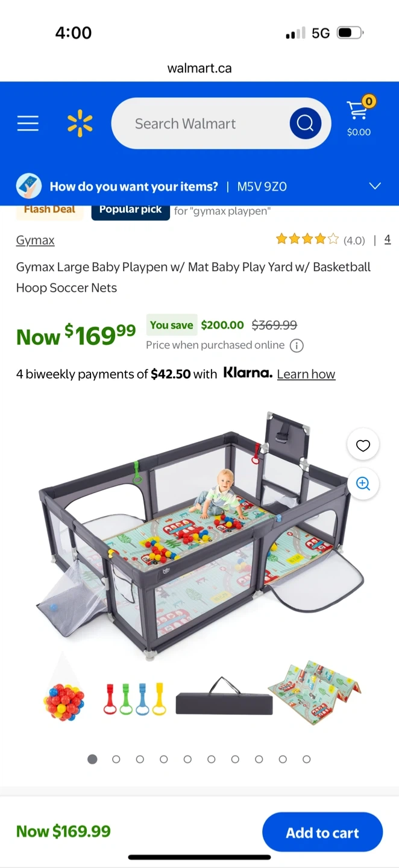Select the second image carousel dot
399x868 pixels.
click(x=116, y=759)
